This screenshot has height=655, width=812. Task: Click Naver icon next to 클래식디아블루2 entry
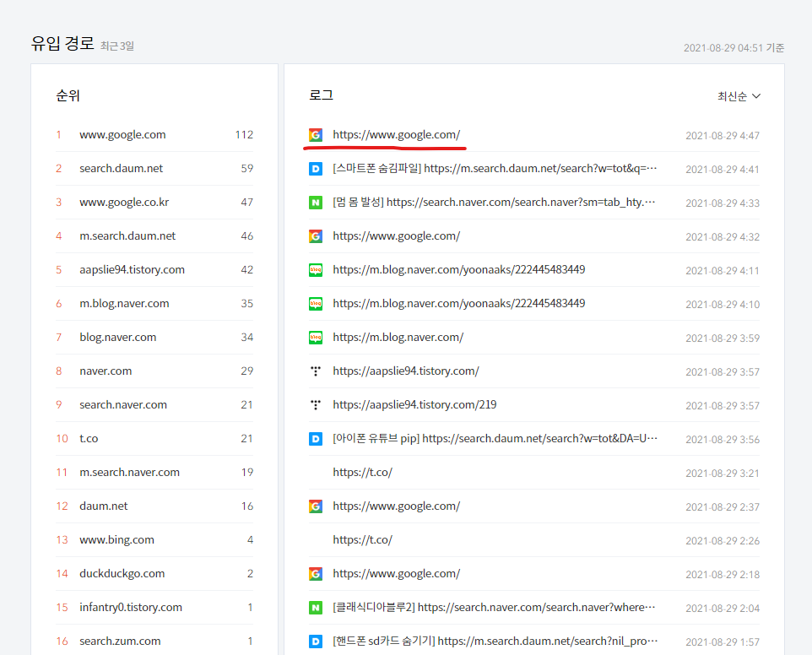tap(316, 608)
